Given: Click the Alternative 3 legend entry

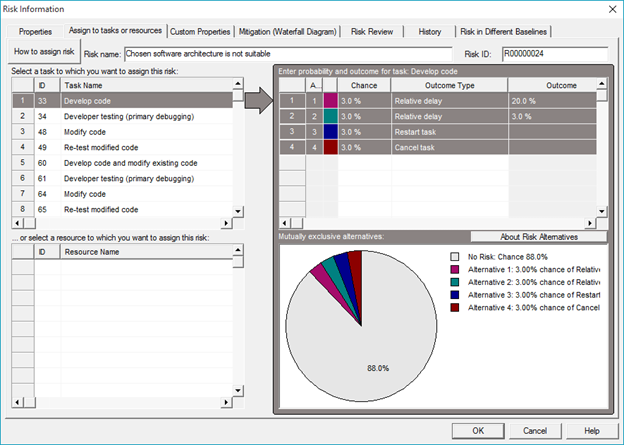Looking at the screenshot, I should click(x=525, y=295).
